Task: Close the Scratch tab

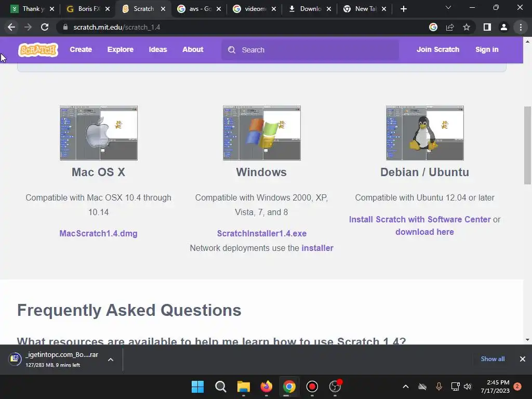Action: [163, 9]
